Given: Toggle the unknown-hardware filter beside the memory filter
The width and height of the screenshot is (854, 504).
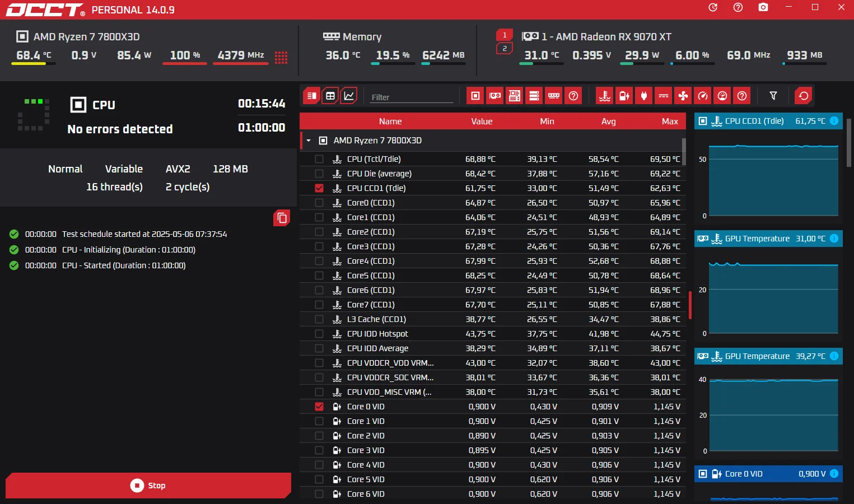Looking at the screenshot, I should (x=573, y=96).
